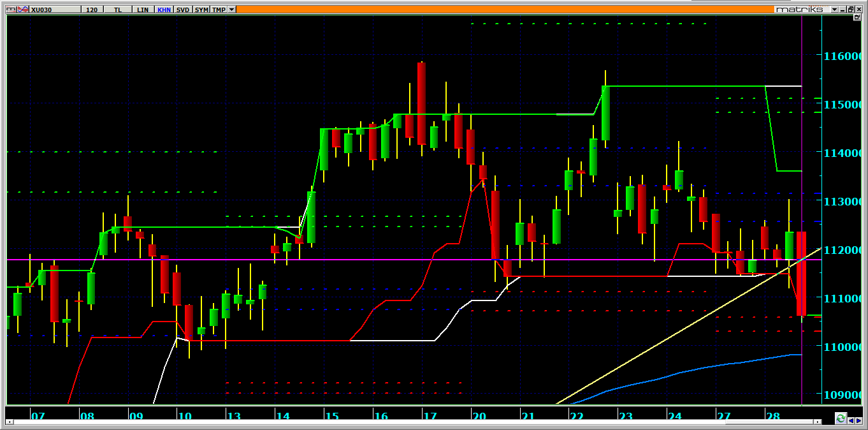Click the horizontal scrollbar's right end arrow
The width and height of the screenshot is (868, 430).
(x=818, y=422)
